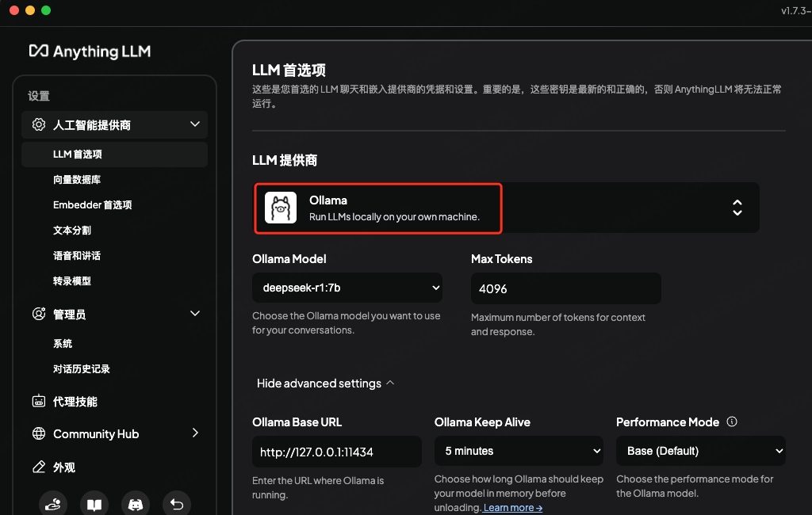The width and height of the screenshot is (812, 515).
Task: Open 向量数据库 settings
Action: pos(77,180)
